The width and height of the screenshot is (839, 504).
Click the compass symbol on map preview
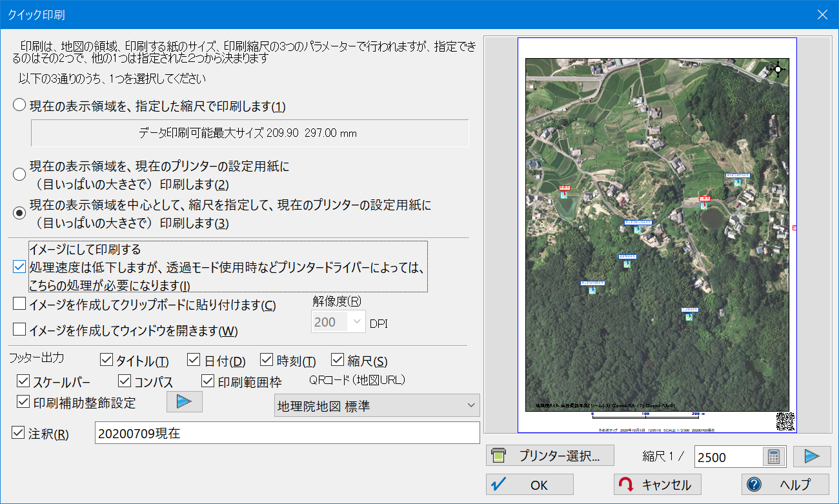click(x=778, y=70)
